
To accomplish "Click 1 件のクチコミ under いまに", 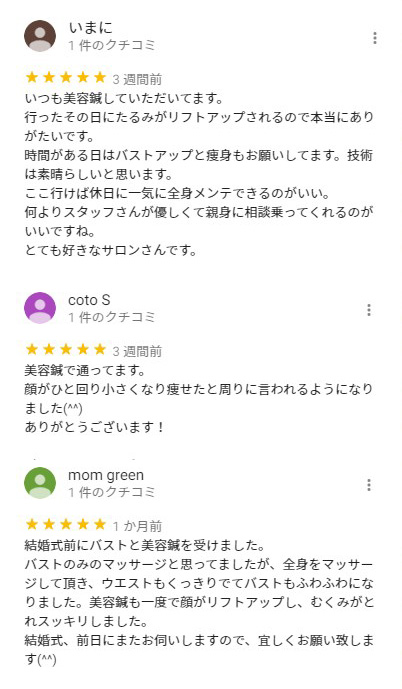I will click(112, 45).
